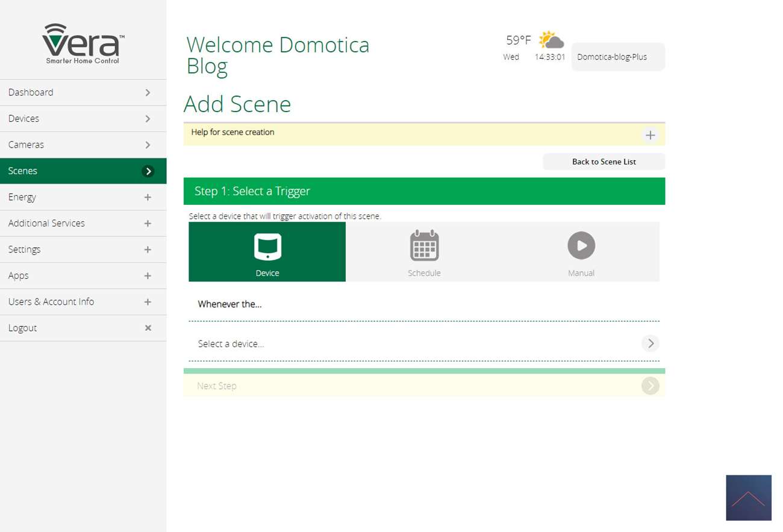The width and height of the screenshot is (783, 532).
Task: Click the Logout X icon
Action: pyautogui.click(x=148, y=328)
